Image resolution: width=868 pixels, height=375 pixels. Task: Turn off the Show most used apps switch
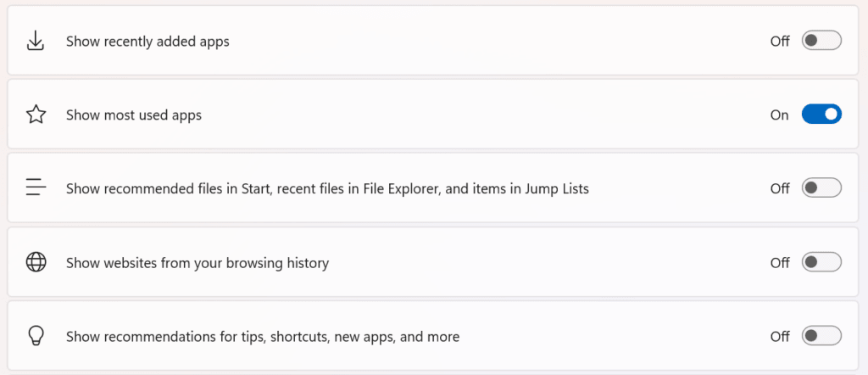(821, 115)
